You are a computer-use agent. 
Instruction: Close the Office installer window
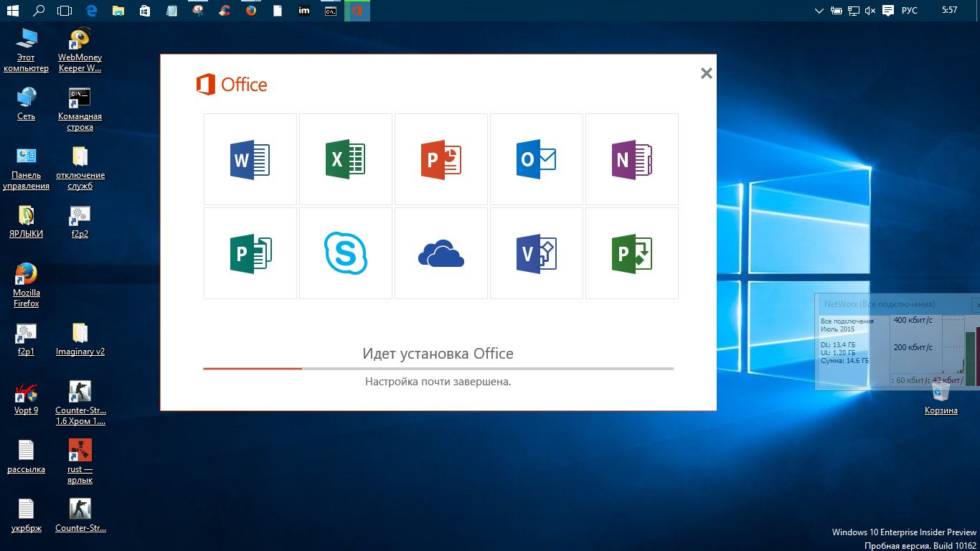coord(706,73)
